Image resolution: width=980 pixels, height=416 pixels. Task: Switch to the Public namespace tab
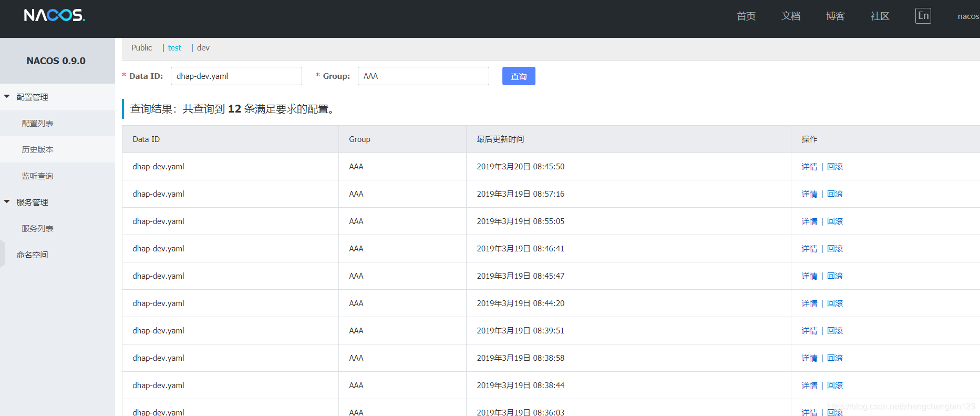point(142,48)
